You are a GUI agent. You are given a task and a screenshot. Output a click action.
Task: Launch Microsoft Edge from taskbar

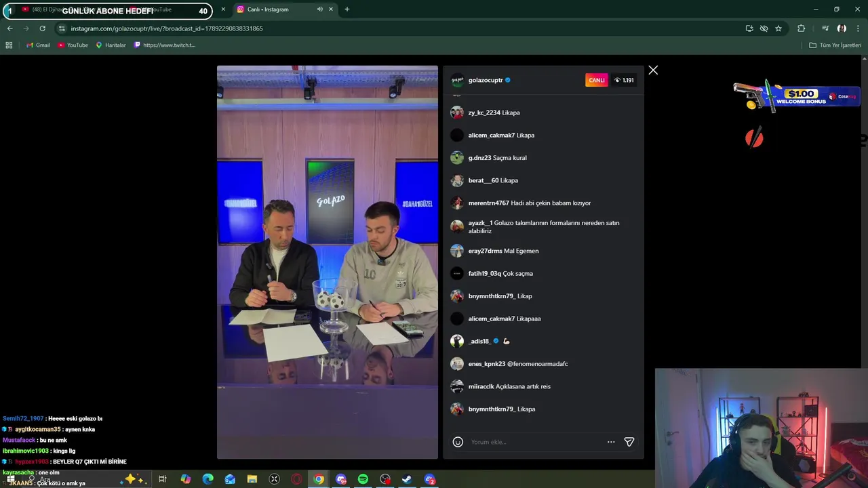[208, 479]
